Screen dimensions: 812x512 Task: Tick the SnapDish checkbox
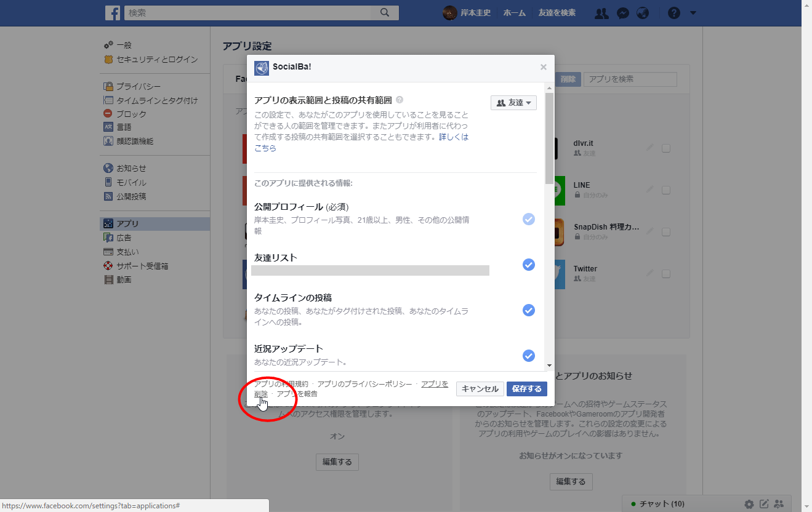(666, 232)
